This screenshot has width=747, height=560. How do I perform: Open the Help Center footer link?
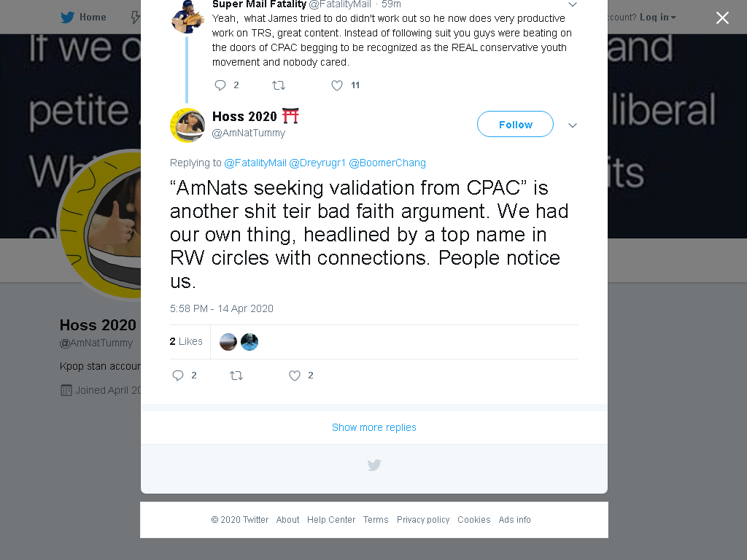pos(331,519)
